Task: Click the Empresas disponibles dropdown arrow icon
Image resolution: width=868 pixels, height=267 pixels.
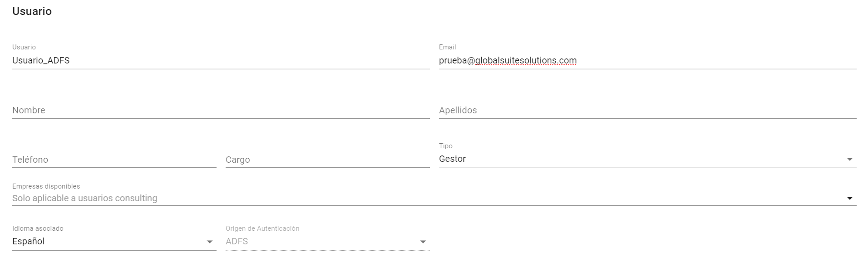Action: (849, 199)
